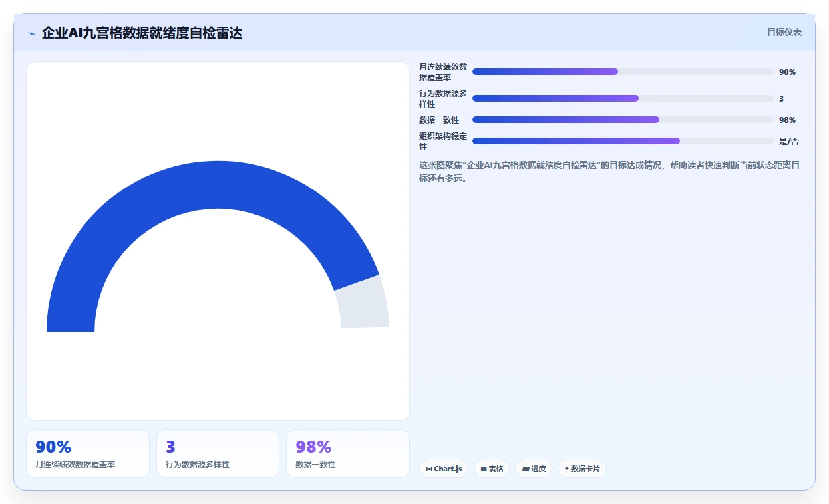The height and width of the screenshot is (504, 829).
Task: Click the 98% value beside the 数据一致性 bar
Action: point(787,120)
